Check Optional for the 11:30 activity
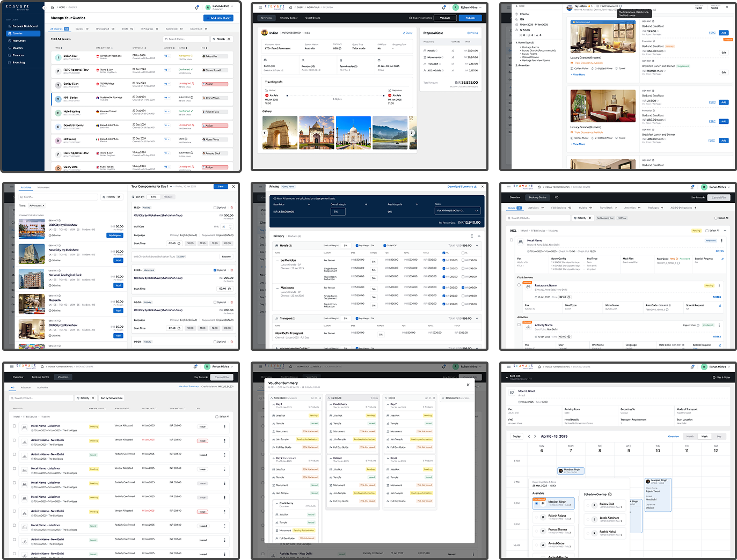737x560 pixels. coord(215,208)
